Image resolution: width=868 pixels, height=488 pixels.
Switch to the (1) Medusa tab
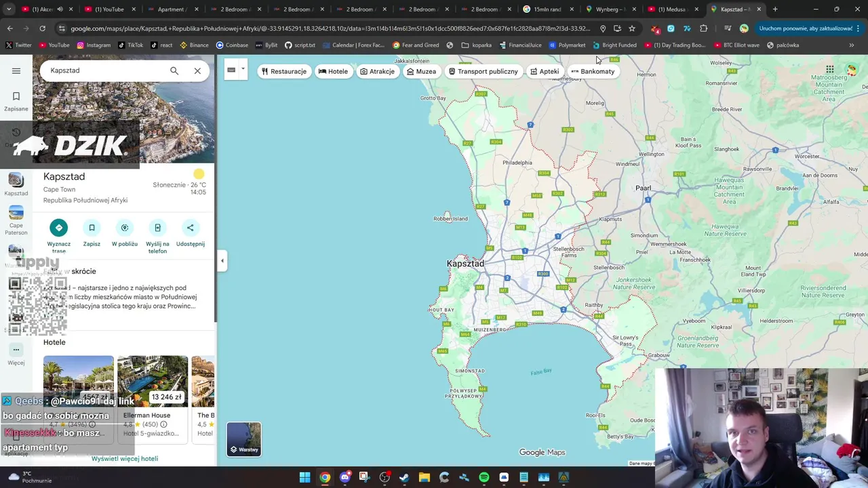[674, 9]
